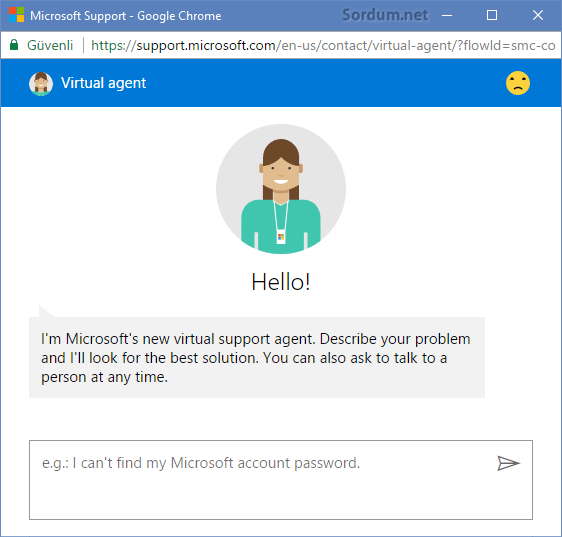Click the sad face feedback icon

click(518, 83)
